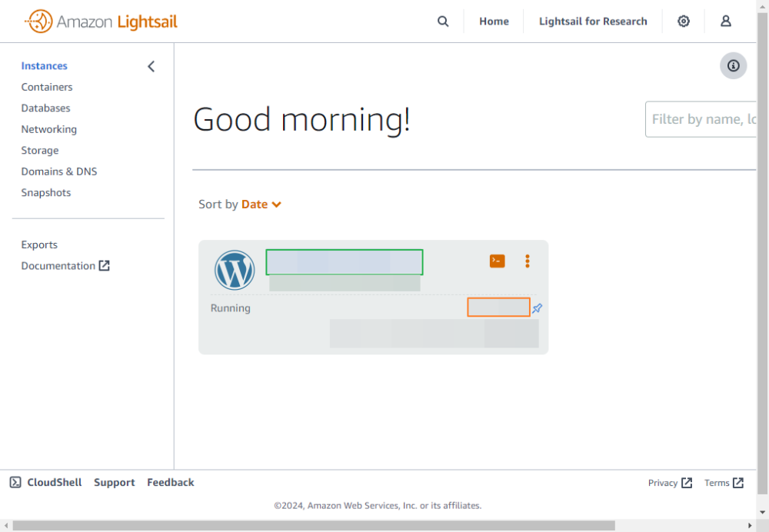
Task: Collapse the left navigation chevron
Action: 151,66
